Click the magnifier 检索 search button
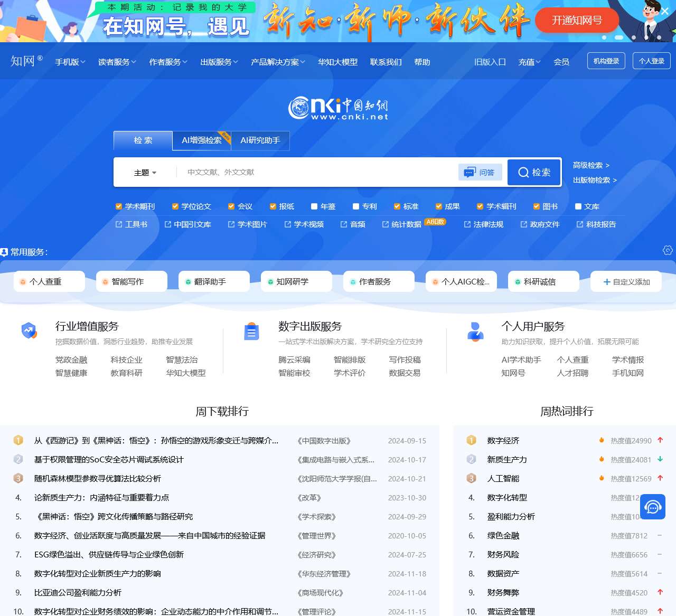Viewport: 676px width, 616px height. click(x=534, y=172)
